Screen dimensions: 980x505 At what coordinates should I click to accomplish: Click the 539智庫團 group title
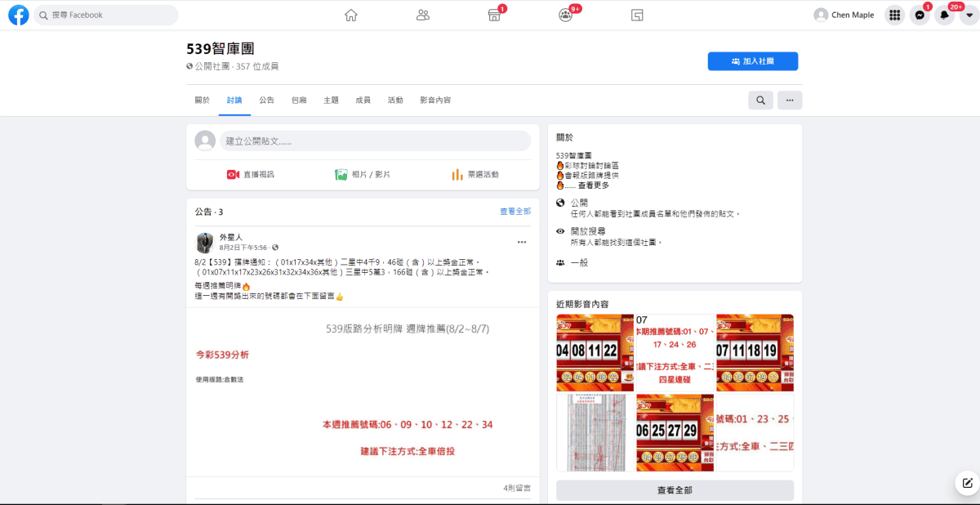point(220,49)
